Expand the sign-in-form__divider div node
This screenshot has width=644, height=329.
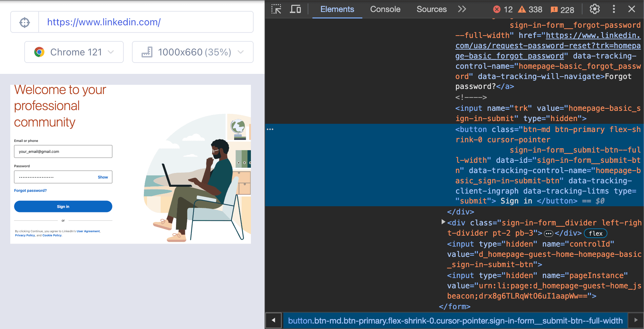coord(443,222)
